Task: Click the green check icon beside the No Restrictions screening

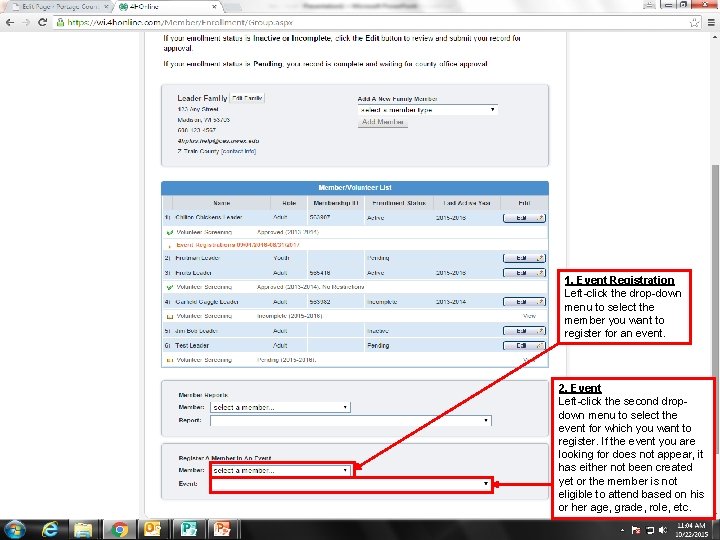Action: pos(169,287)
